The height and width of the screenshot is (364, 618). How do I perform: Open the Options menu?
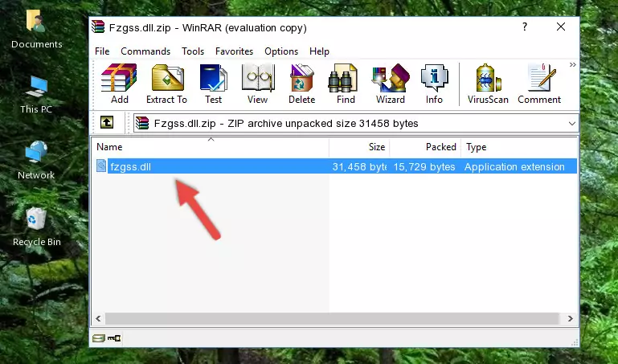point(281,51)
